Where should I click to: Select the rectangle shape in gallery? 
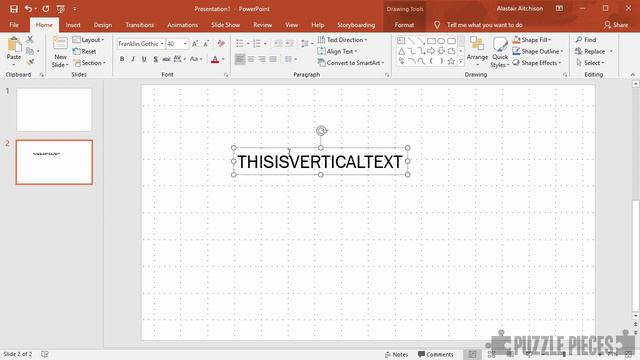coord(431,41)
